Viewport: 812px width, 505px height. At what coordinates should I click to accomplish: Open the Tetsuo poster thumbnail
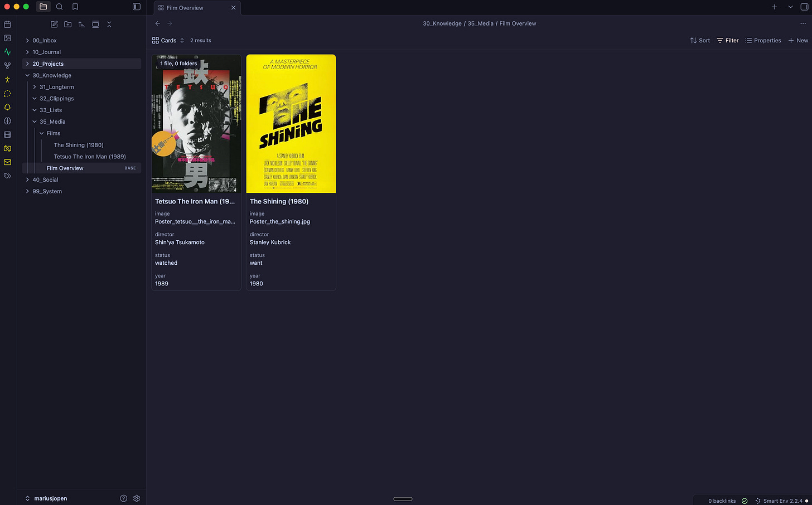196,124
